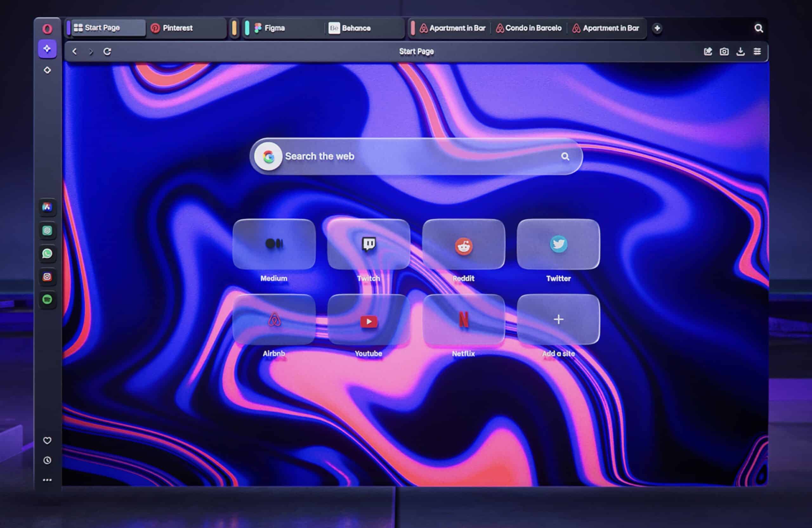Image resolution: width=812 pixels, height=528 pixels.
Task: Open ChatGPT sidebar icon
Action: (47, 231)
